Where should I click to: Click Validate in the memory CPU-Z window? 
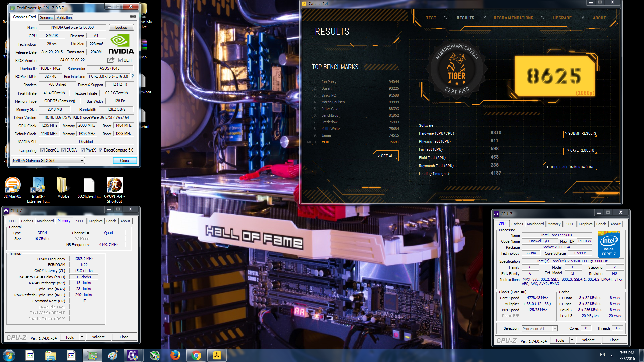[98, 337]
